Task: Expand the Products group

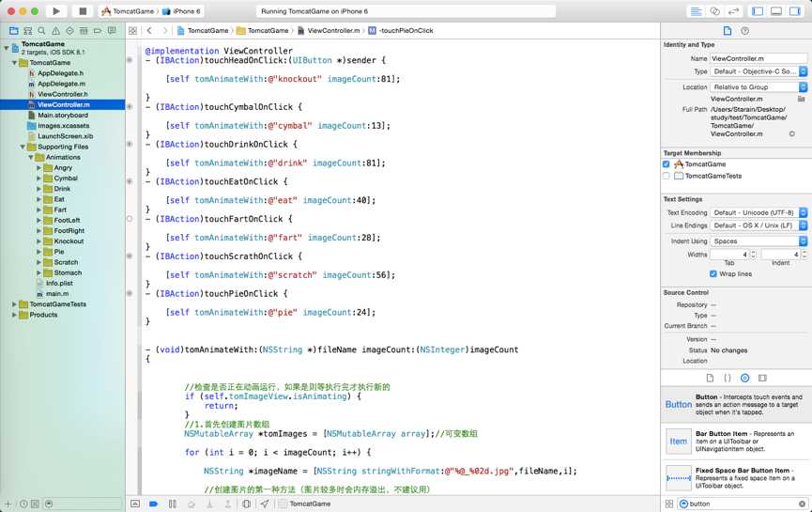Action: pyautogui.click(x=14, y=315)
